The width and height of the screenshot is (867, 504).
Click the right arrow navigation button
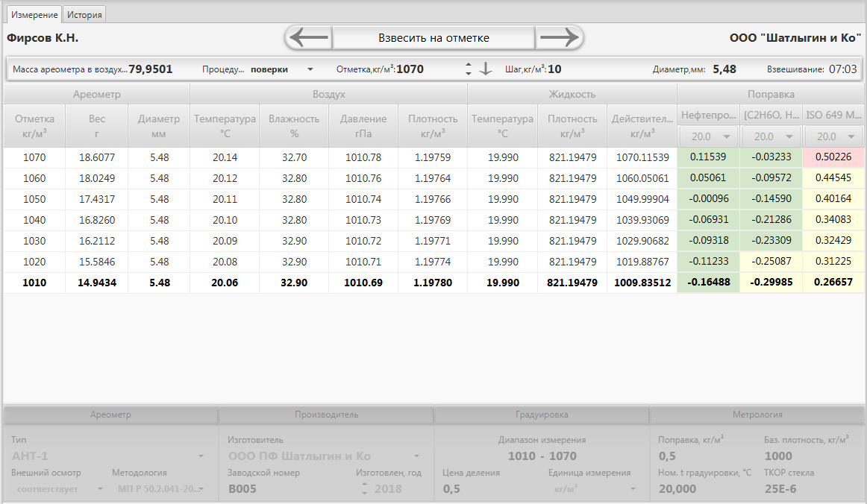559,37
